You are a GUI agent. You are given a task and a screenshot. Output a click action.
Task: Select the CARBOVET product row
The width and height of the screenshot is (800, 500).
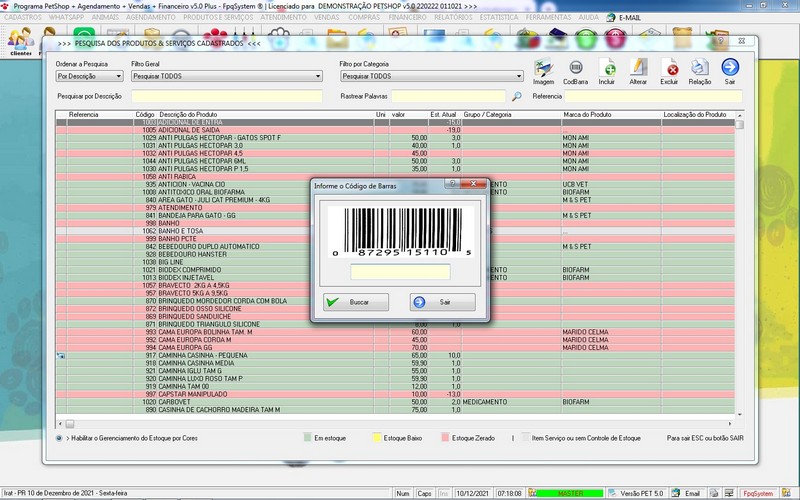395,402
